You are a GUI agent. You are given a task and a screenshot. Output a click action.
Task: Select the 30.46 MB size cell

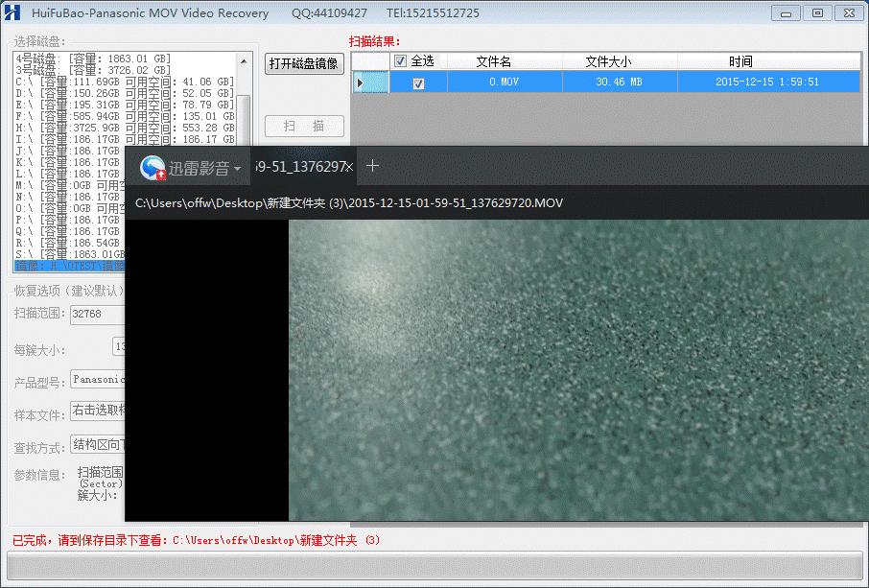(x=620, y=82)
